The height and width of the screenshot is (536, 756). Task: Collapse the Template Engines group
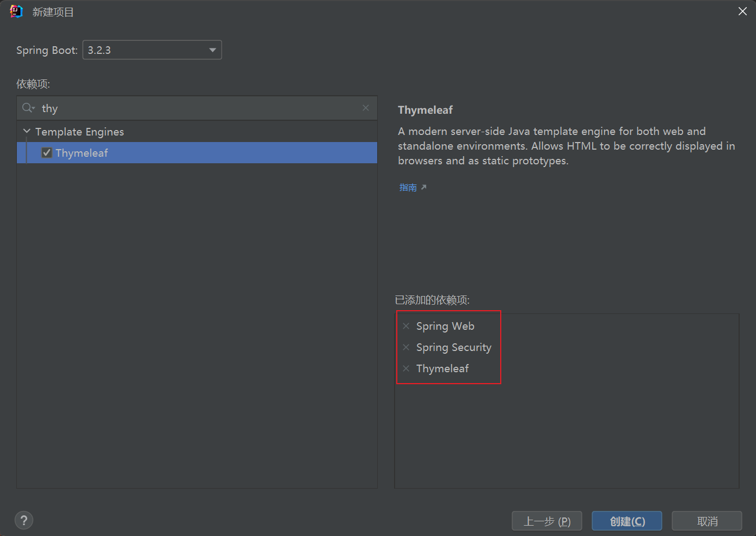point(27,131)
